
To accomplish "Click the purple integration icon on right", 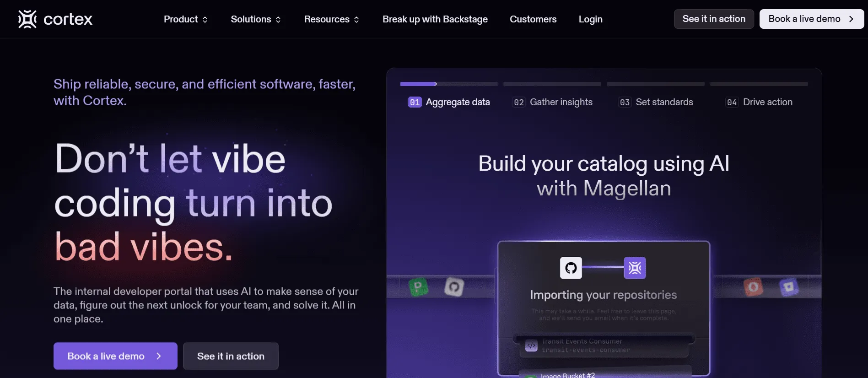I will point(789,287).
